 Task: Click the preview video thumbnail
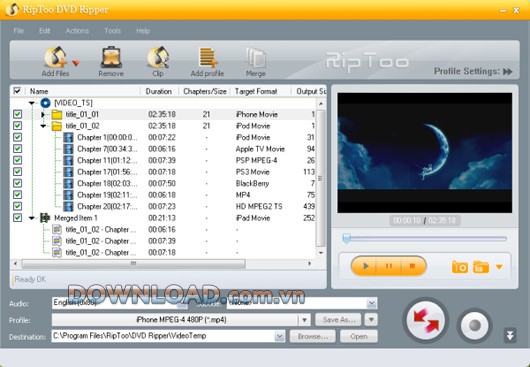tap(425, 153)
